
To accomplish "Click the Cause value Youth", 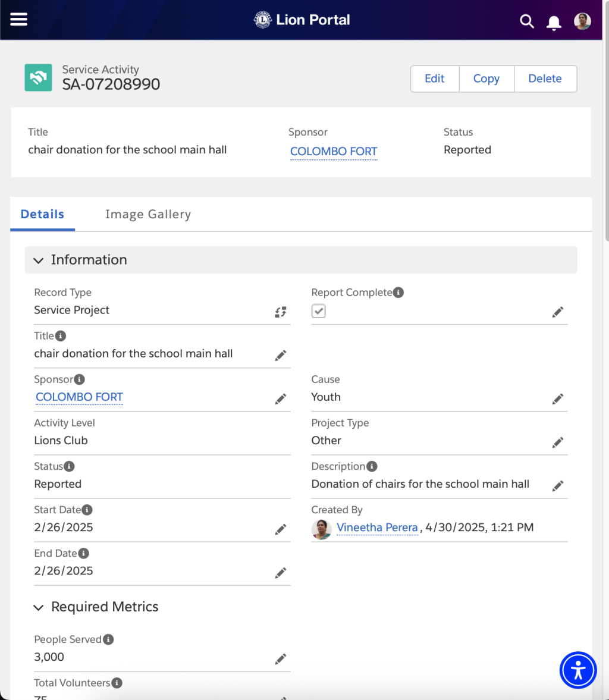I will click(326, 397).
